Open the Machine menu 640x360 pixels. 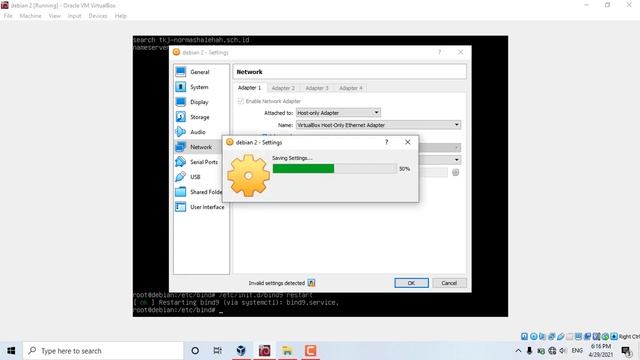pyautogui.click(x=31, y=16)
